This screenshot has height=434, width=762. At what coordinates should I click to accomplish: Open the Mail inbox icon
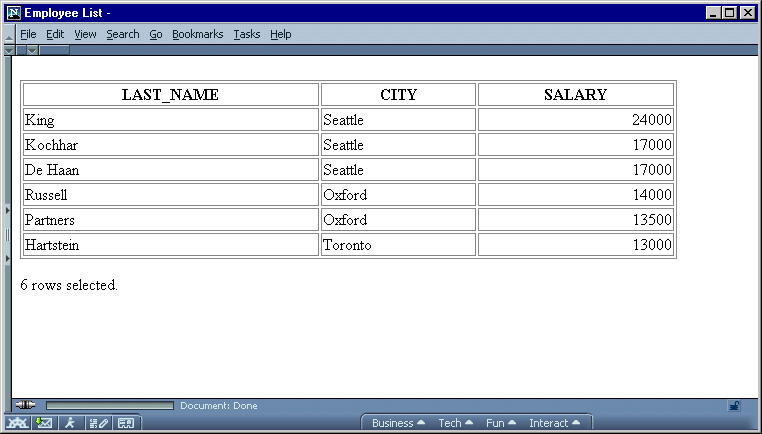44,423
